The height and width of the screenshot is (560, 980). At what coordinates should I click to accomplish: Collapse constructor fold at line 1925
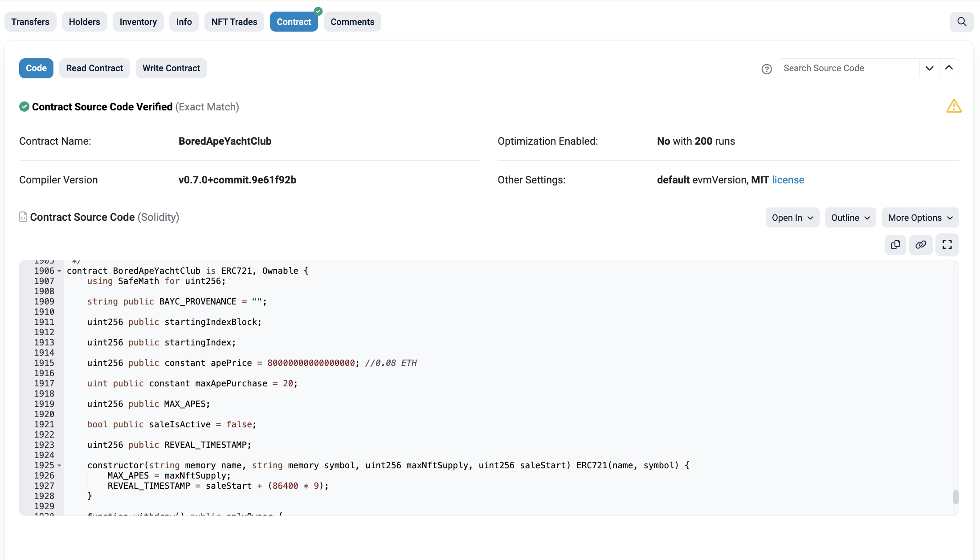pos(59,466)
